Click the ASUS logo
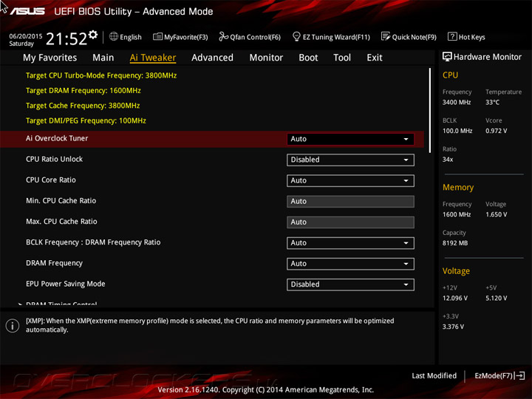This screenshot has height=399, width=532. [x=27, y=12]
